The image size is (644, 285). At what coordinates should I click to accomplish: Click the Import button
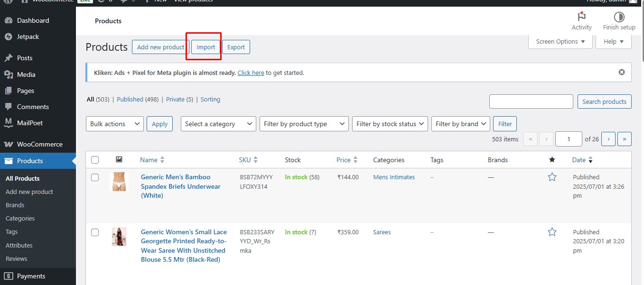pos(206,47)
